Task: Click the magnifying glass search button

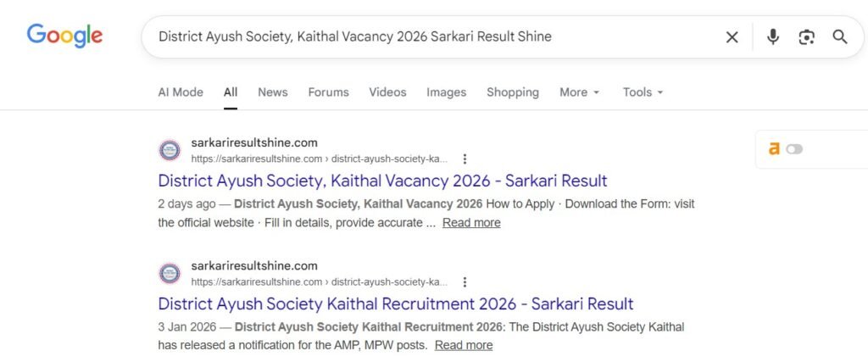Action: (x=840, y=37)
